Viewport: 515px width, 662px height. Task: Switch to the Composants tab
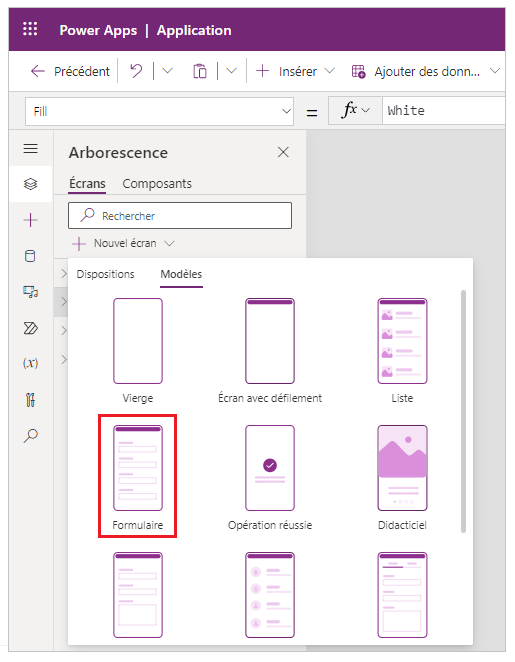157,184
